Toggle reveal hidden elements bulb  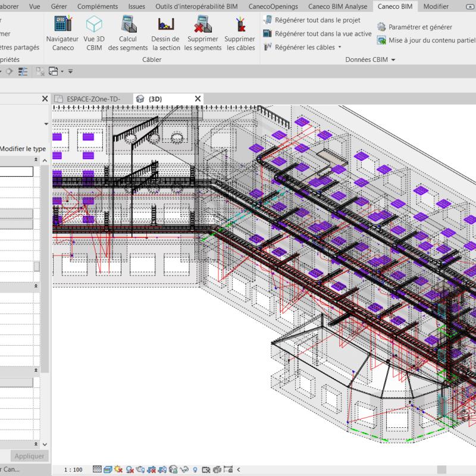pyautogui.click(x=195, y=469)
